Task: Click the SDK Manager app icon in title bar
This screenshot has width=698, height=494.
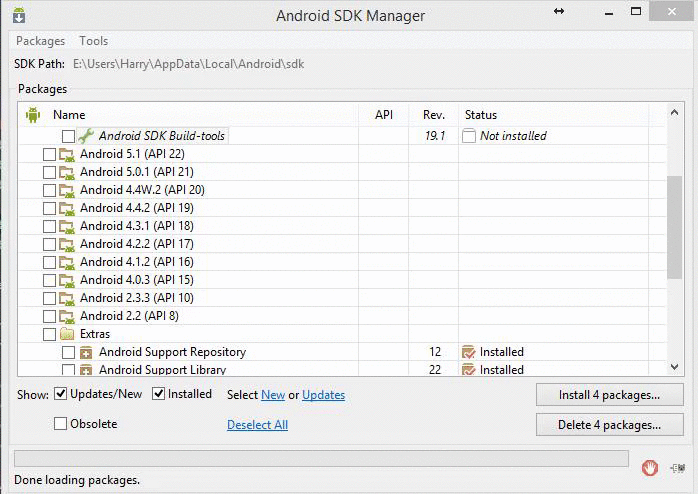Action: [19, 15]
